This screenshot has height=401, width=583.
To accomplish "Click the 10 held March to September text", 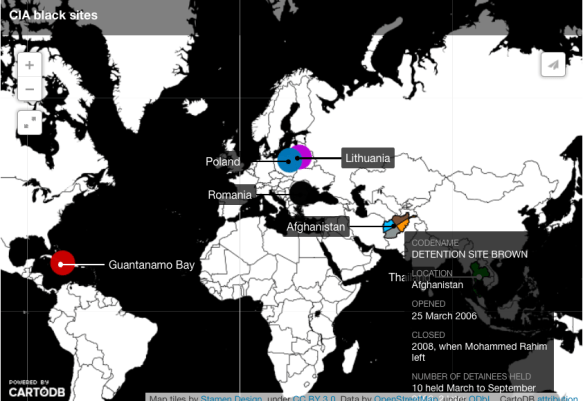I will coord(473,388).
